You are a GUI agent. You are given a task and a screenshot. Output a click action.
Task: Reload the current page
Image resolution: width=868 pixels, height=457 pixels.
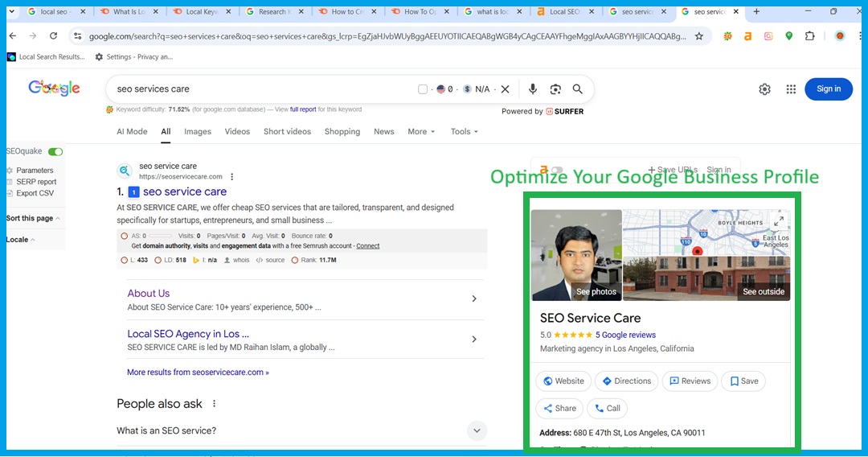click(53, 36)
